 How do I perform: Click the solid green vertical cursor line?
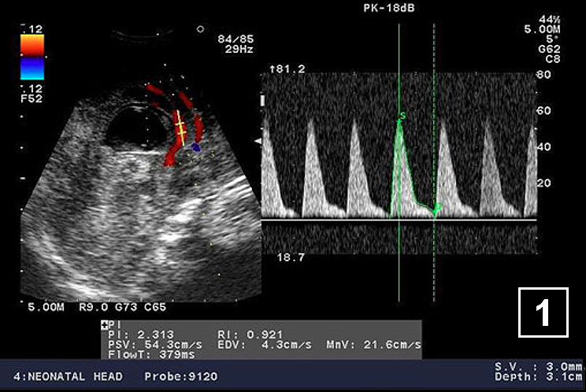[x=399, y=260]
